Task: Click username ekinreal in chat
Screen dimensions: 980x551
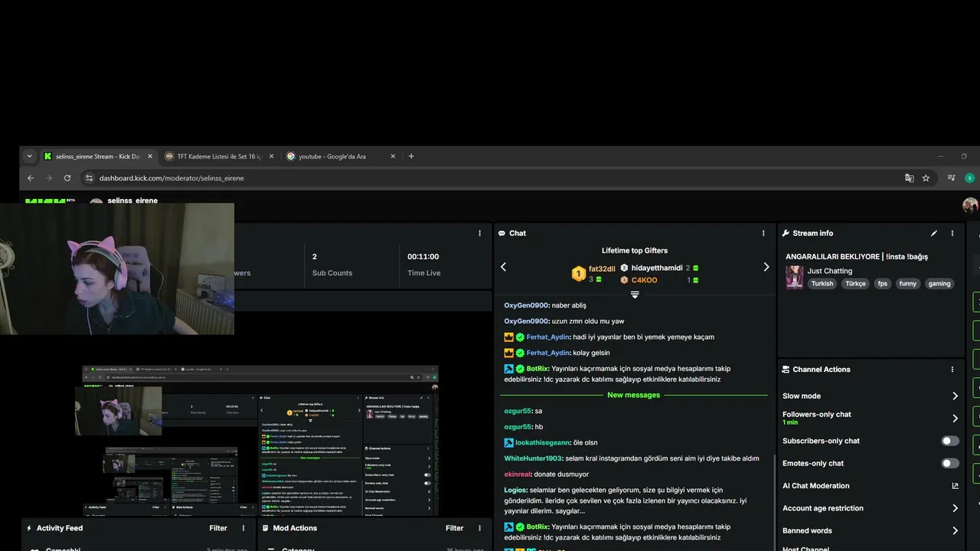Action: pyautogui.click(x=518, y=474)
